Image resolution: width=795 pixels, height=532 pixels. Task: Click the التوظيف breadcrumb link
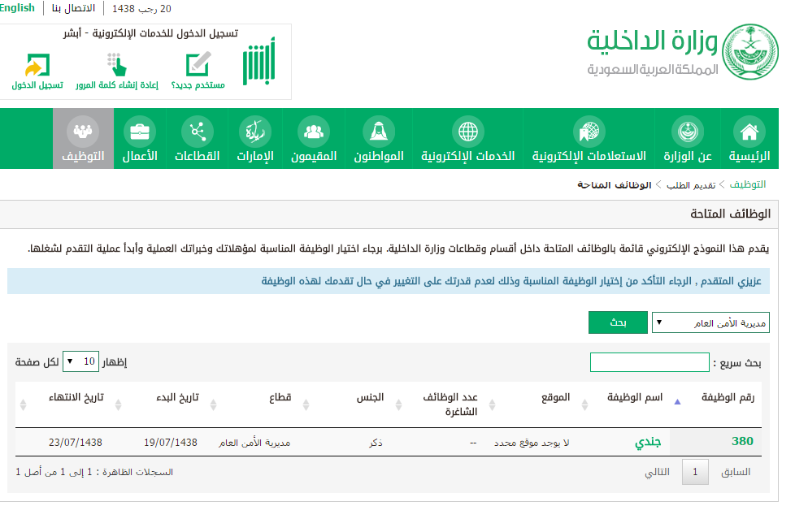pyautogui.click(x=748, y=184)
